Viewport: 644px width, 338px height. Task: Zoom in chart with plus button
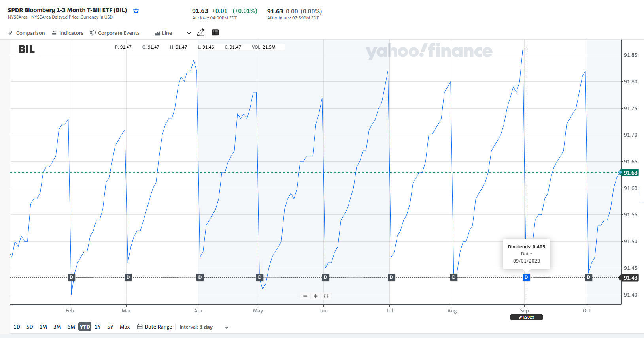point(315,296)
